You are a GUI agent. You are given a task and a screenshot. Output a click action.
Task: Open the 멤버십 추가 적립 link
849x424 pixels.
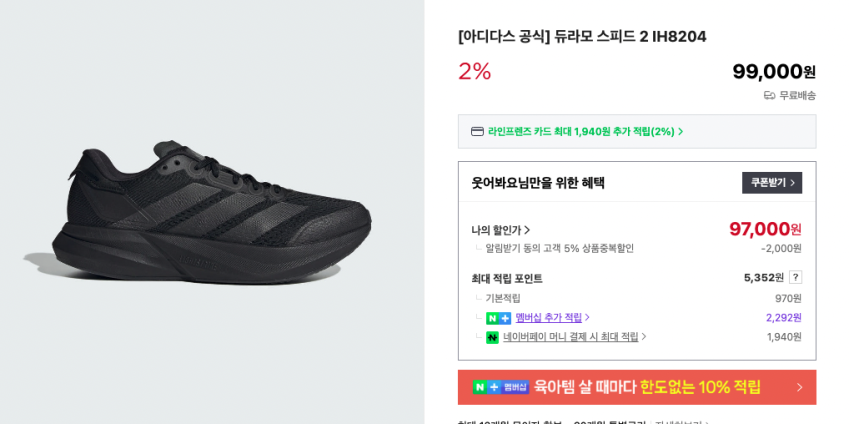pos(550,318)
